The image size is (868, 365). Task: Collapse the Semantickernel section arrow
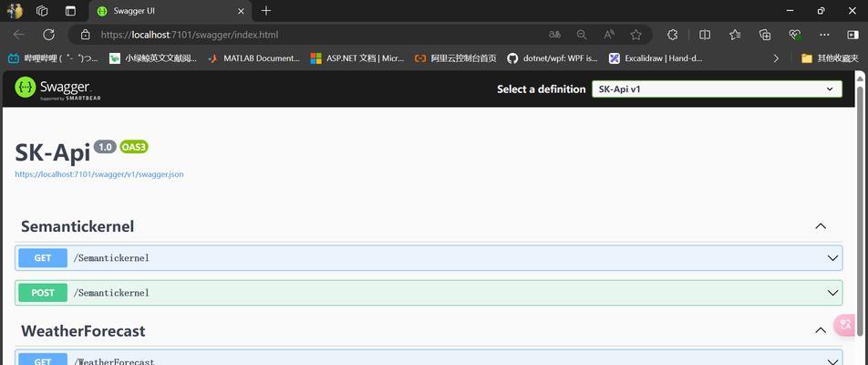click(821, 226)
